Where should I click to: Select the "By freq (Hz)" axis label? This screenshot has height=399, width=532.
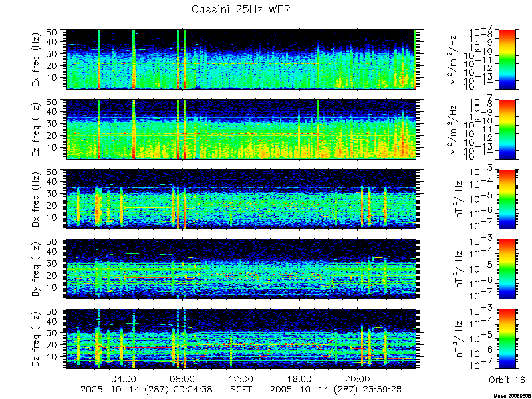[37, 269]
